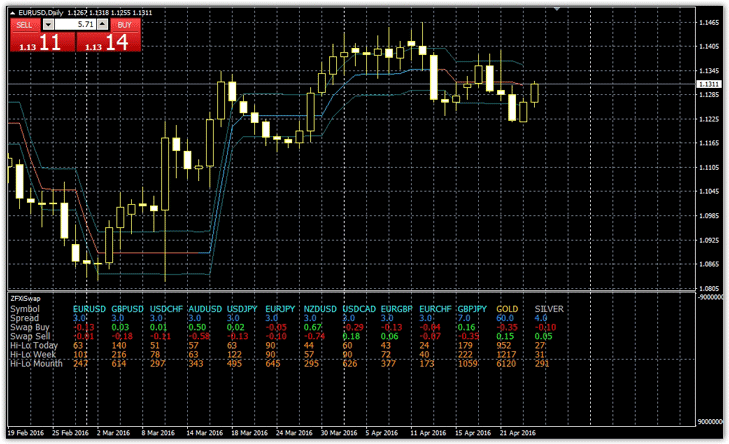This screenshot has width=729, height=444.
Task: Click the ZFXSwap indicator window label
Action: pyautogui.click(x=25, y=298)
